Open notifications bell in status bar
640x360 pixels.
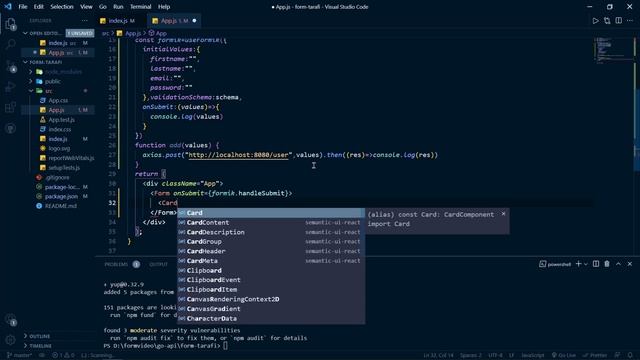point(630,355)
